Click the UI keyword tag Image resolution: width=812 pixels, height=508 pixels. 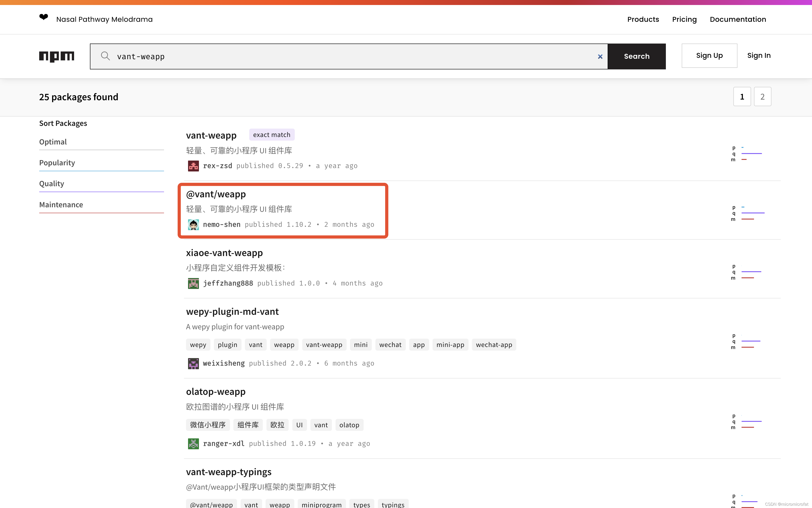pyautogui.click(x=299, y=425)
